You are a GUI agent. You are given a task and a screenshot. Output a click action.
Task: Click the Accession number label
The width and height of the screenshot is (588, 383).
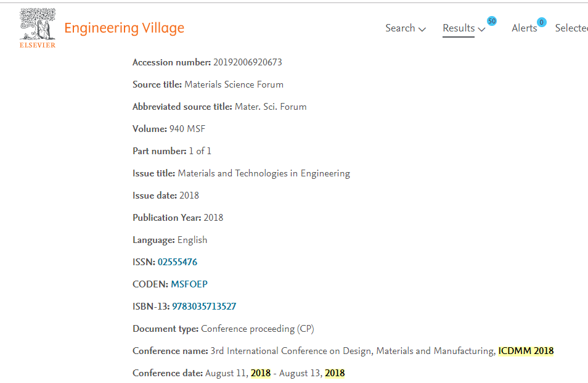point(172,62)
